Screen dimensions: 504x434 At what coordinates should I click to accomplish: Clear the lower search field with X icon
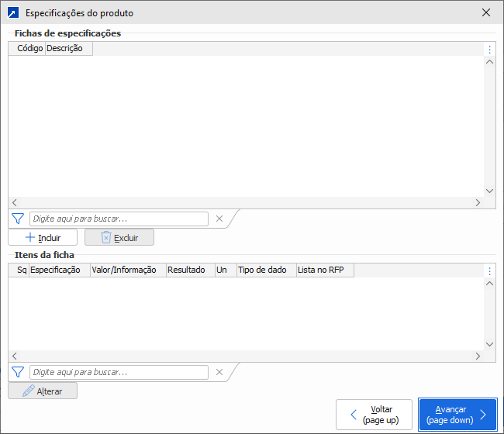(x=219, y=372)
